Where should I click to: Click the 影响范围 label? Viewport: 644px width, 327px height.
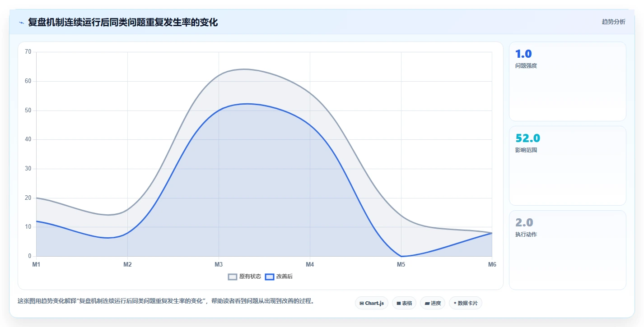point(526,150)
